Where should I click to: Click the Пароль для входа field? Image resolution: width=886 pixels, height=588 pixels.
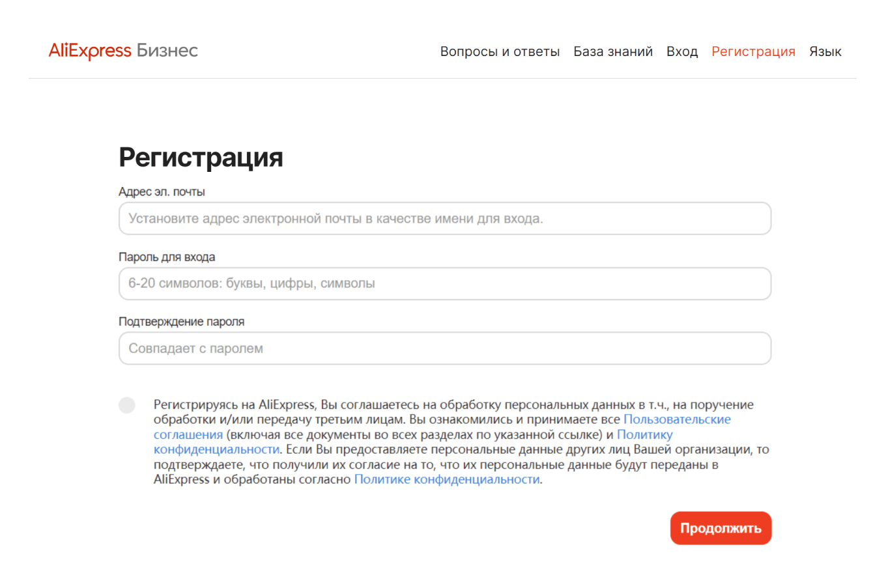point(444,283)
